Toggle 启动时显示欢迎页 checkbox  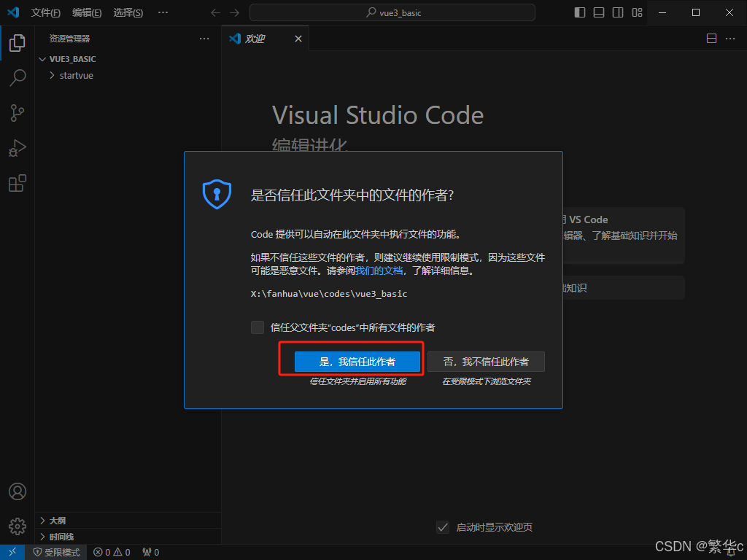pos(443,527)
